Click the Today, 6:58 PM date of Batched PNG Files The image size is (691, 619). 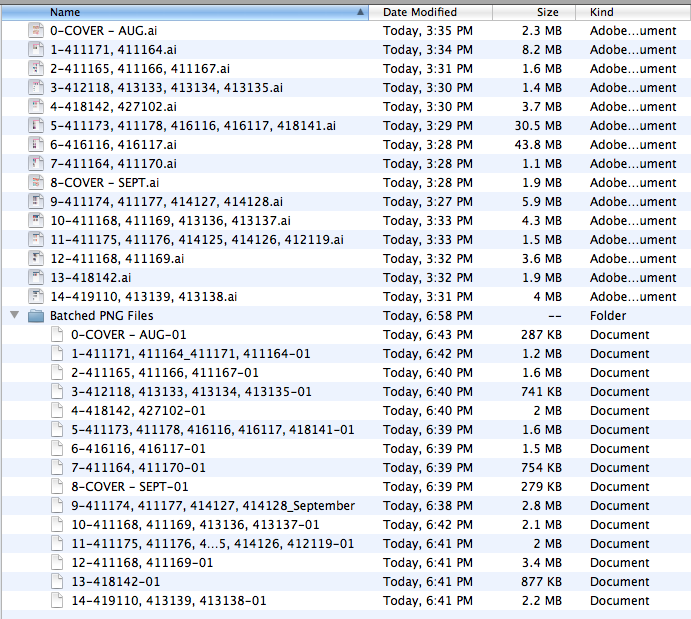(x=427, y=315)
